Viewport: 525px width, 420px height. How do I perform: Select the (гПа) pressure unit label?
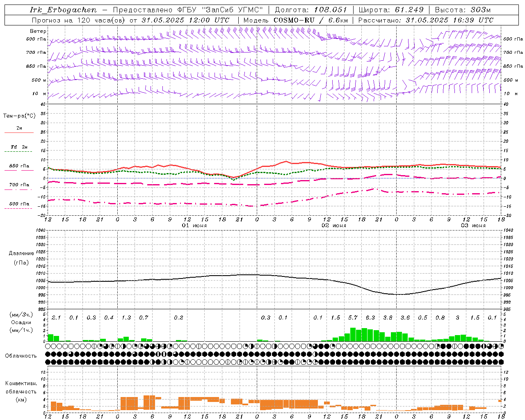(21, 262)
